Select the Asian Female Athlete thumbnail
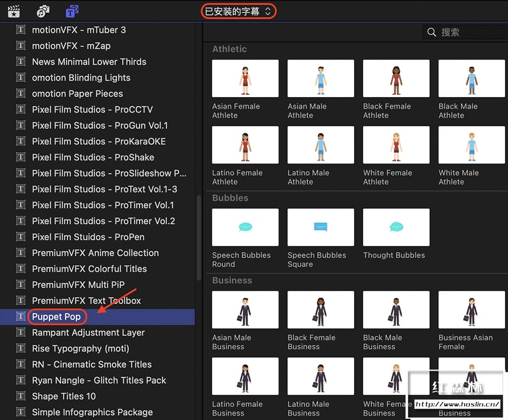Viewport: 508px width, 420px height. (x=245, y=79)
